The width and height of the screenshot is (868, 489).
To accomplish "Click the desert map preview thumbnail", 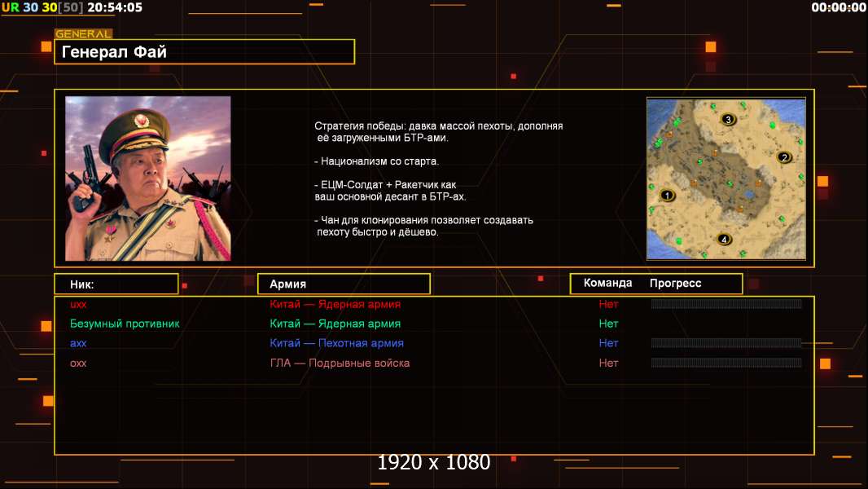I will coord(726,178).
